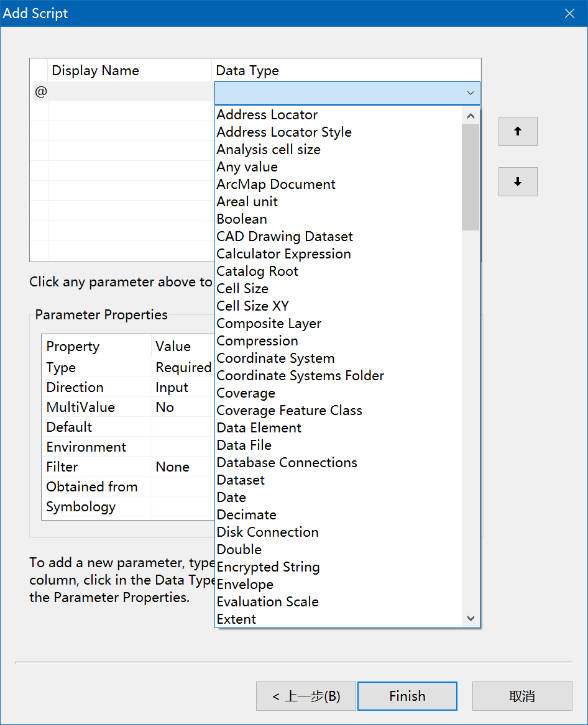Select the Default property row
Screen dimensions: 588x725
point(128,427)
